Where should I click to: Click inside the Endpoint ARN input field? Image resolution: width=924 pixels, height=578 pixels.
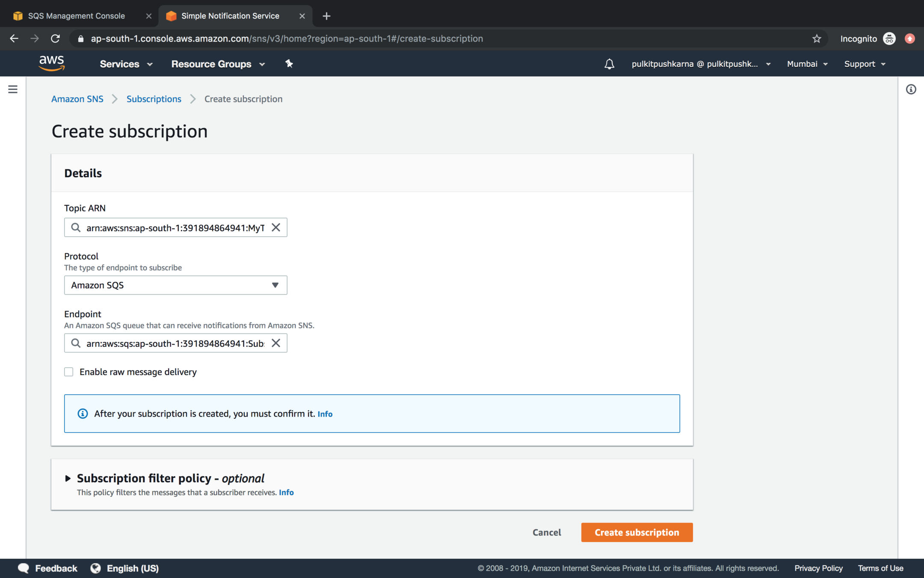175,343
